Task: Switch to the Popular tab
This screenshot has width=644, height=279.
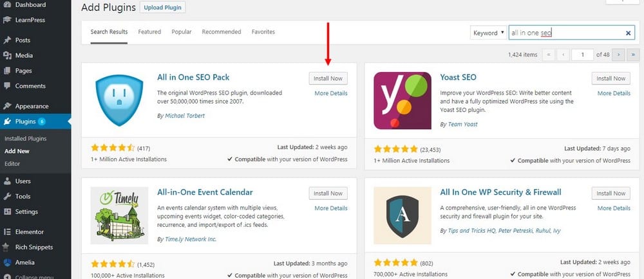Action: point(182,32)
